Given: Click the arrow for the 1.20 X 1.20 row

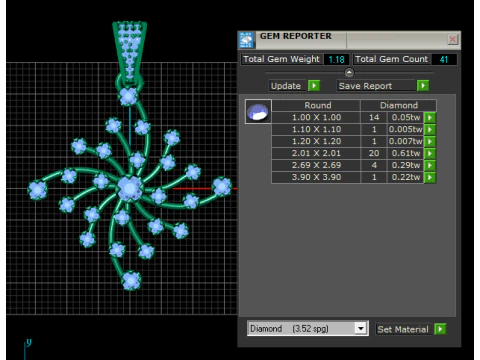Looking at the screenshot, I should click(430, 141).
